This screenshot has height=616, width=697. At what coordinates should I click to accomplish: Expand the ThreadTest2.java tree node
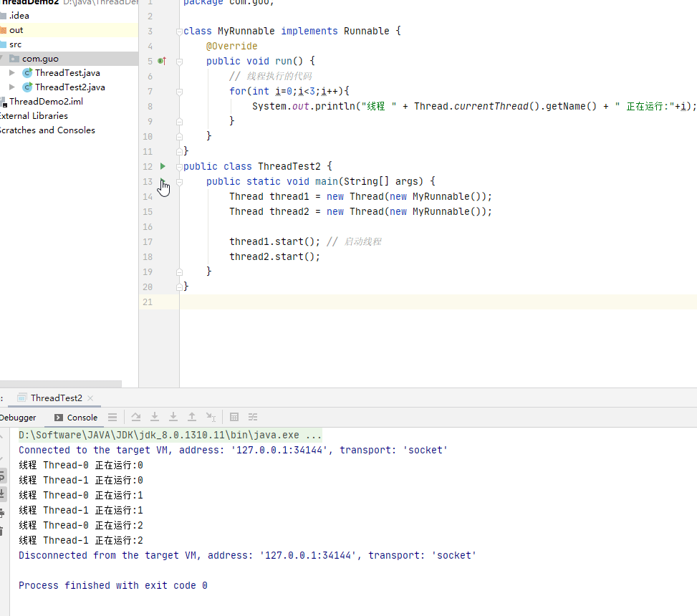[12, 87]
